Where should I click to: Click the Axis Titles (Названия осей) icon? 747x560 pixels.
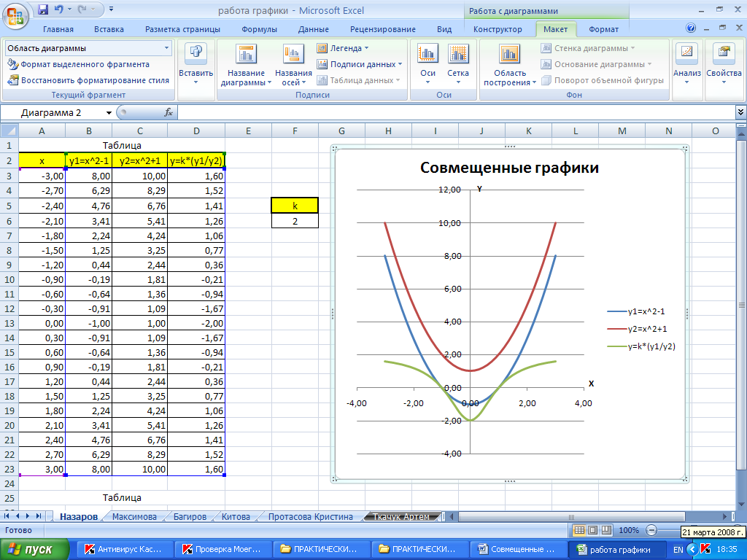click(x=293, y=54)
